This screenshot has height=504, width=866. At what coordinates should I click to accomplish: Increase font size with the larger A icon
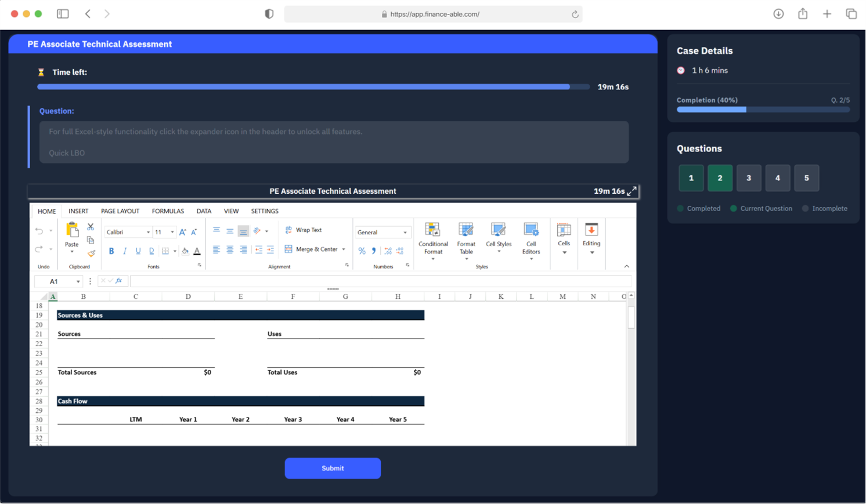click(x=183, y=232)
